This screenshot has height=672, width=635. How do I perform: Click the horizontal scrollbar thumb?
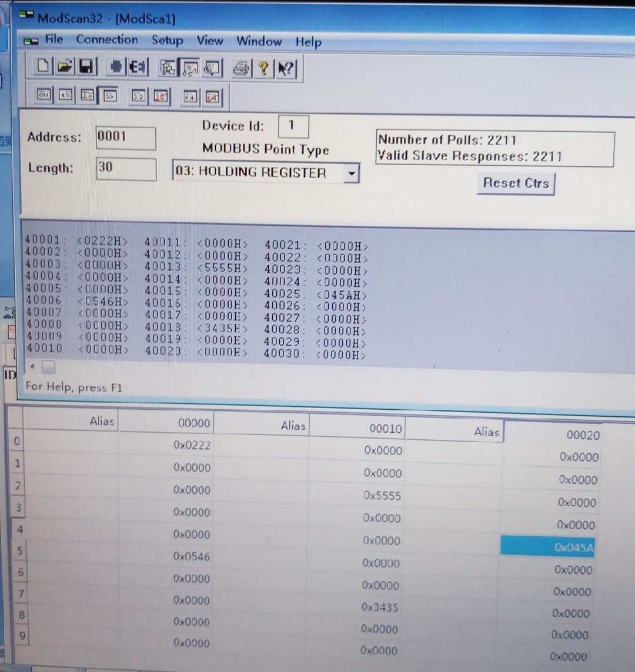(48, 367)
